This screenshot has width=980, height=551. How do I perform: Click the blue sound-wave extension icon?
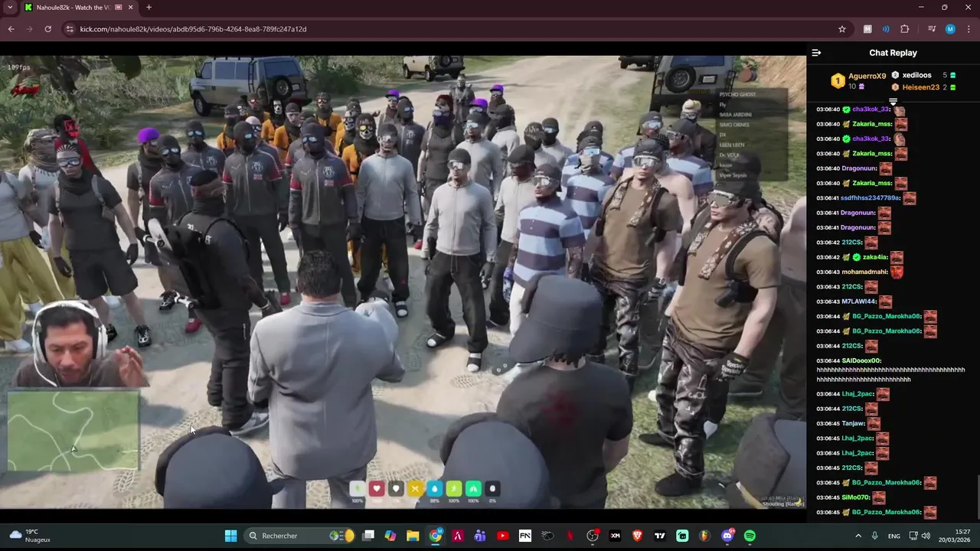tap(886, 29)
